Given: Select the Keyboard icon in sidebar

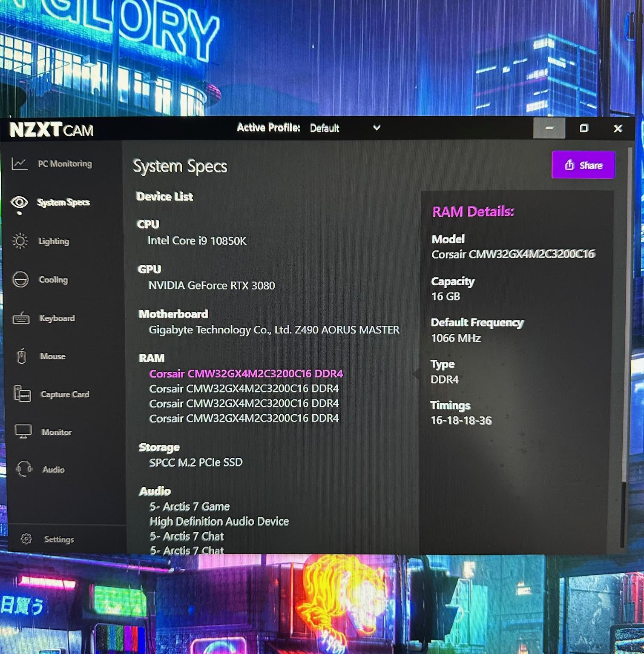Looking at the screenshot, I should [x=21, y=318].
